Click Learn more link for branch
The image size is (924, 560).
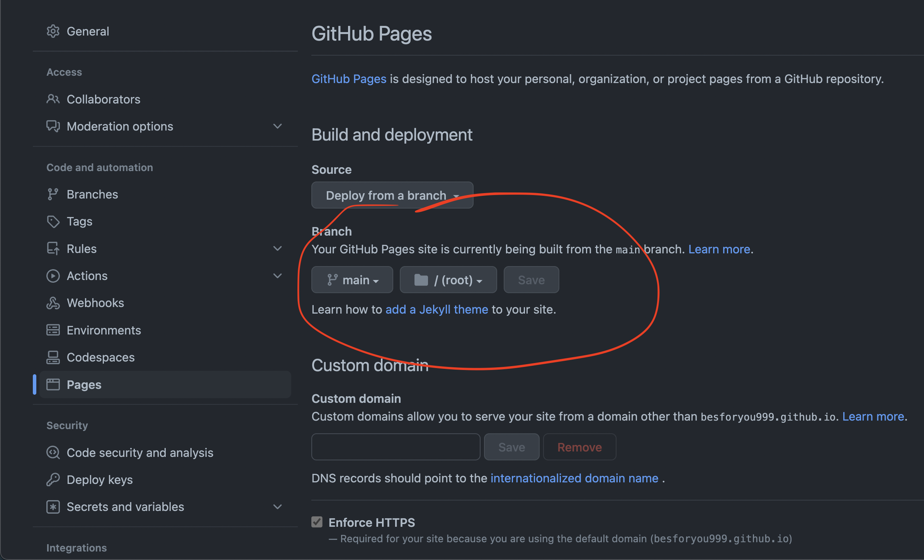719,249
